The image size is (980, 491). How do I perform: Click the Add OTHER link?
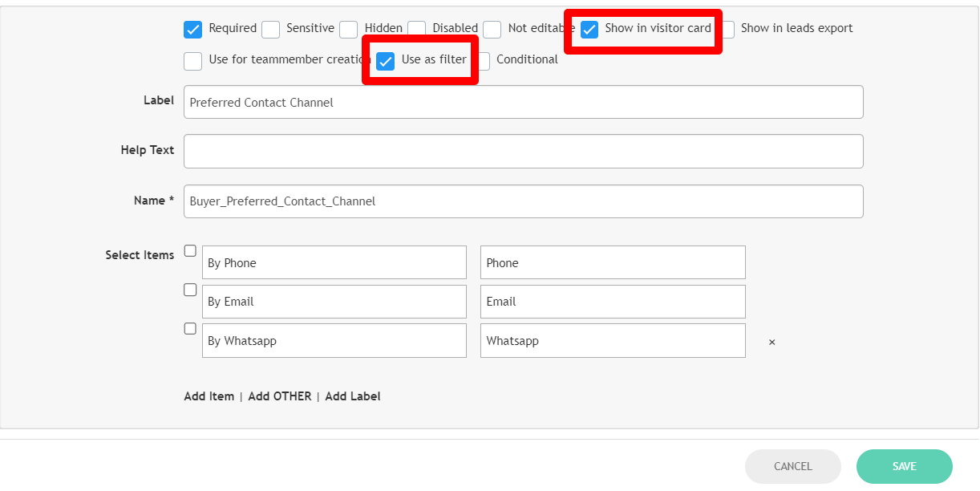click(280, 396)
